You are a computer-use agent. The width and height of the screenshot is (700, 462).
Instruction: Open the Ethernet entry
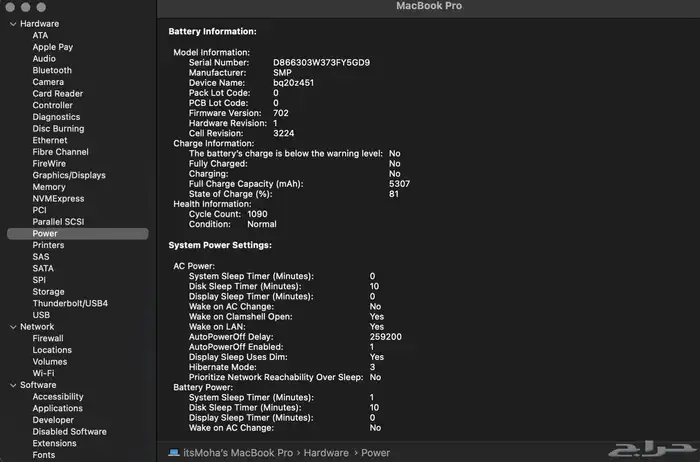tap(50, 140)
